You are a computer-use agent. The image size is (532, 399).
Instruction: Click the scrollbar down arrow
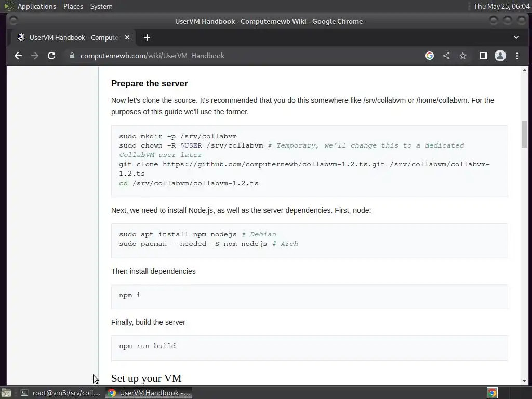pyautogui.click(x=525, y=381)
